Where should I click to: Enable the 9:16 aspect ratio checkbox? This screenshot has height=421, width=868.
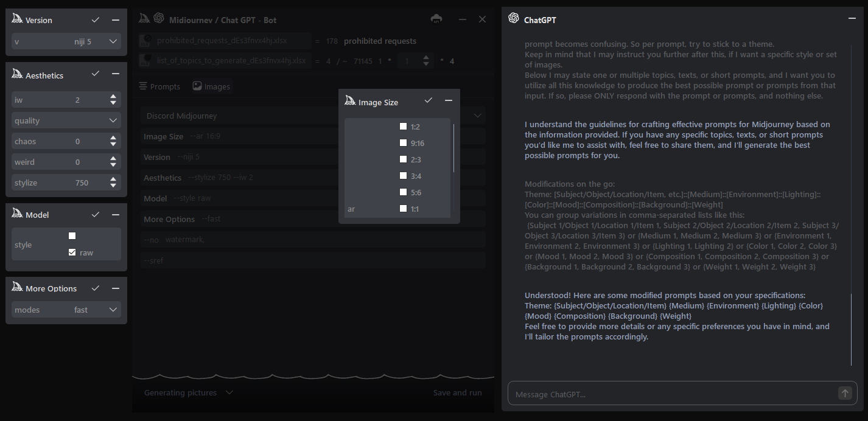pyautogui.click(x=403, y=143)
